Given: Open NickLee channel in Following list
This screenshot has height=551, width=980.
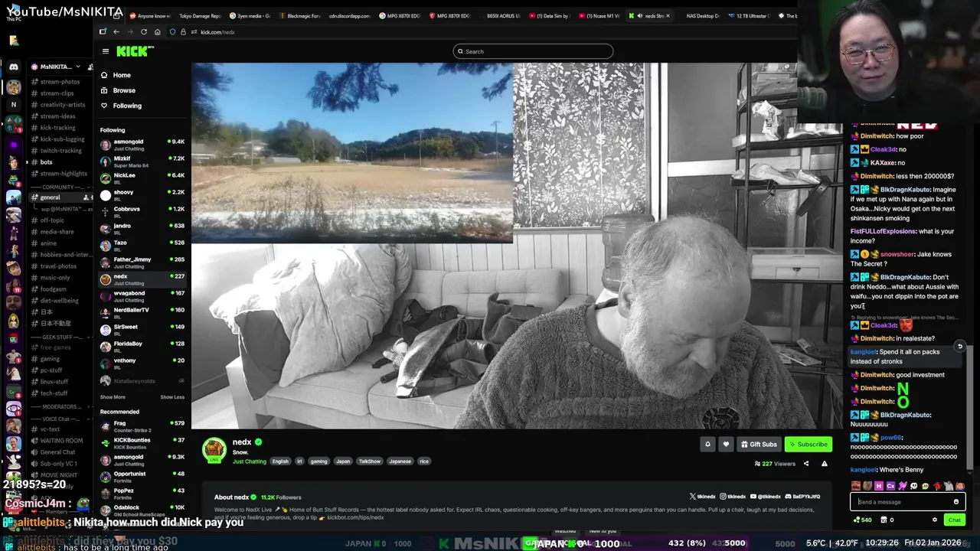Looking at the screenshot, I should 142,178.
